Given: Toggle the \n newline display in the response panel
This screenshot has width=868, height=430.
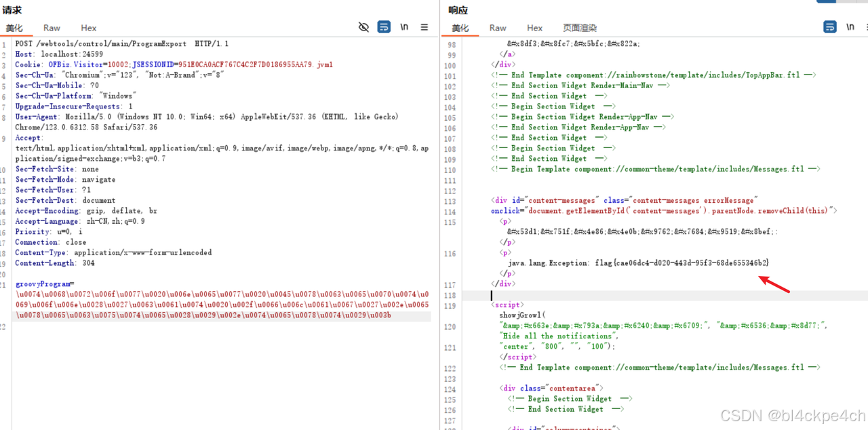Looking at the screenshot, I should coord(850,27).
